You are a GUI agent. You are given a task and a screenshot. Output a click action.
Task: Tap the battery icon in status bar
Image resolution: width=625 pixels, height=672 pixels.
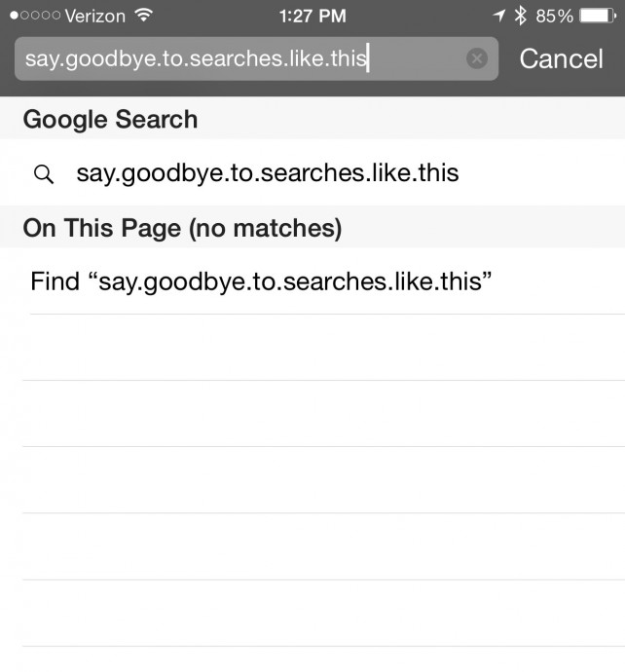598,16
